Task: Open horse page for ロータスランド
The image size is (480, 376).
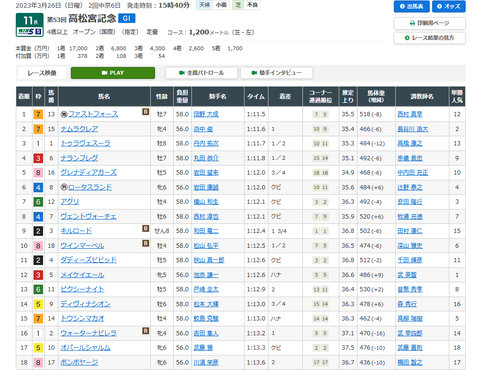Action: tap(90, 187)
